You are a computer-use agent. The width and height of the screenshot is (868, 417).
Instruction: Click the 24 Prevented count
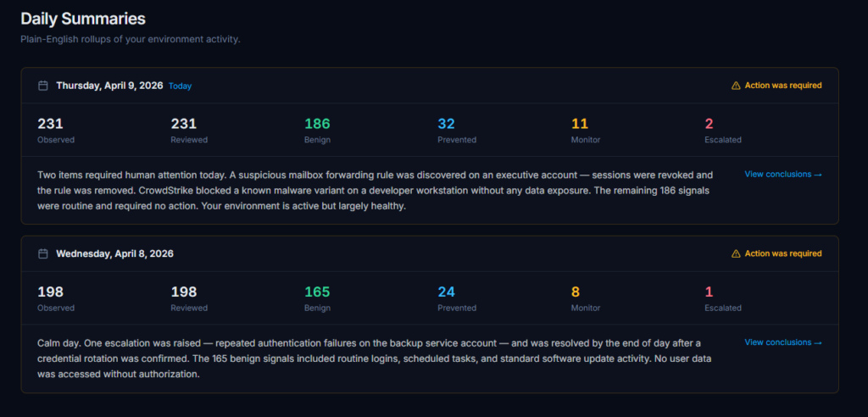447,292
